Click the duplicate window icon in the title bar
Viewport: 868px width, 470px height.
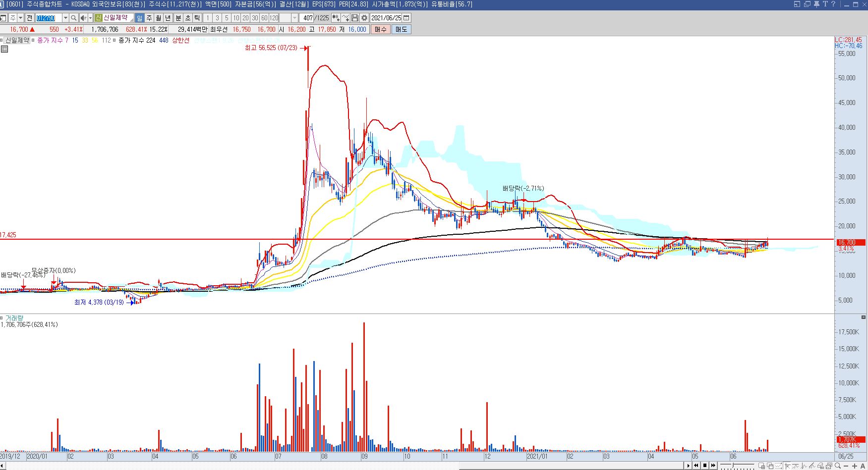point(807,4)
